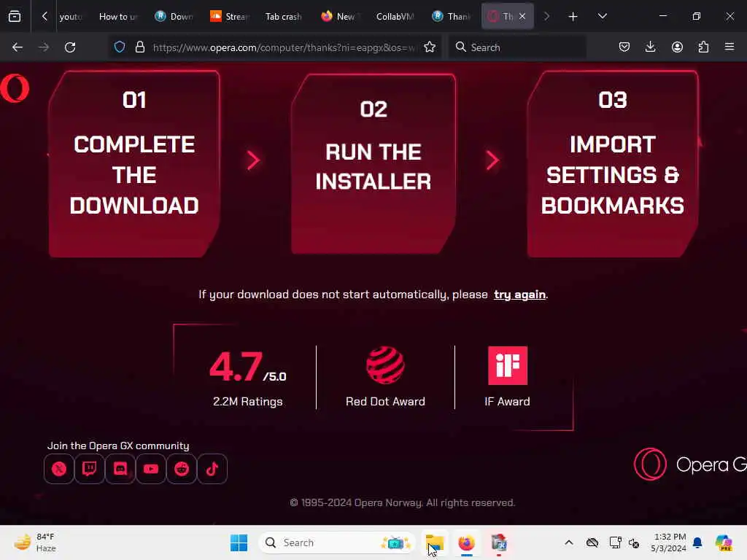Screen dimensions: 747x560
Task: Close the active Opera tab
Action: [522, 16]
